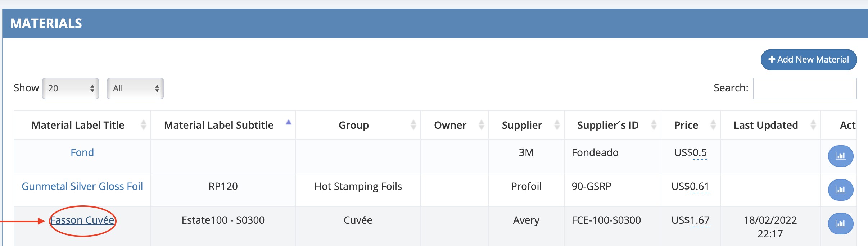Open the Fasson Cuvée material link
The width and height of the screenshot is (868, 246).
click(x=82, y=220)
